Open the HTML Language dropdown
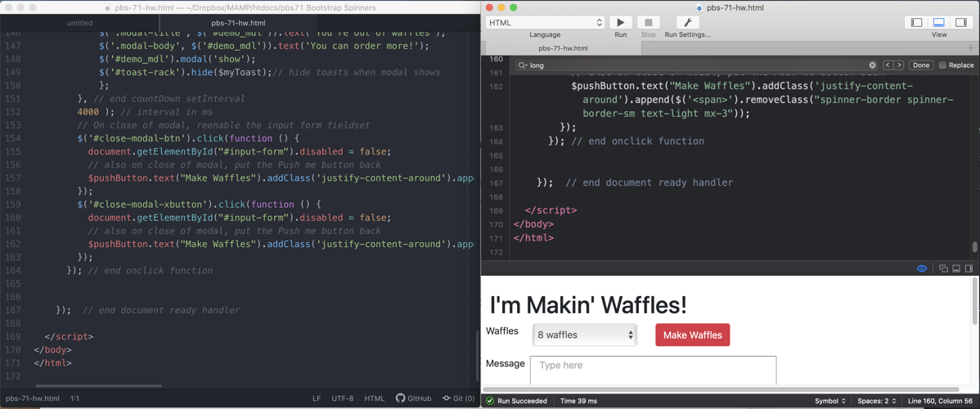This screenshot has width=980, height=409. pos(545,23)
